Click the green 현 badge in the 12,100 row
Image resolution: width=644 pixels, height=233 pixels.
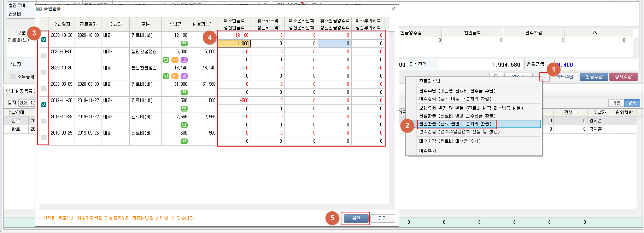(184, 44)
